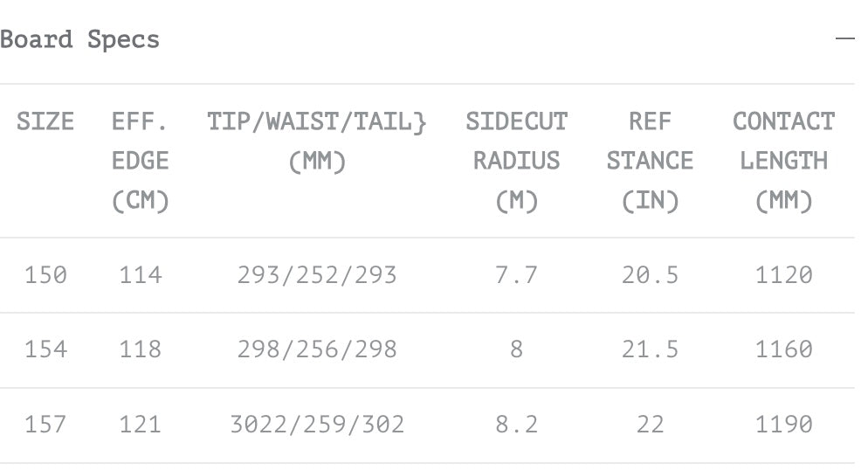Click the REF STANCE (IN) column header
Image resolution: width=868 pixels, height=470 pixels.
tap(650, 161)
